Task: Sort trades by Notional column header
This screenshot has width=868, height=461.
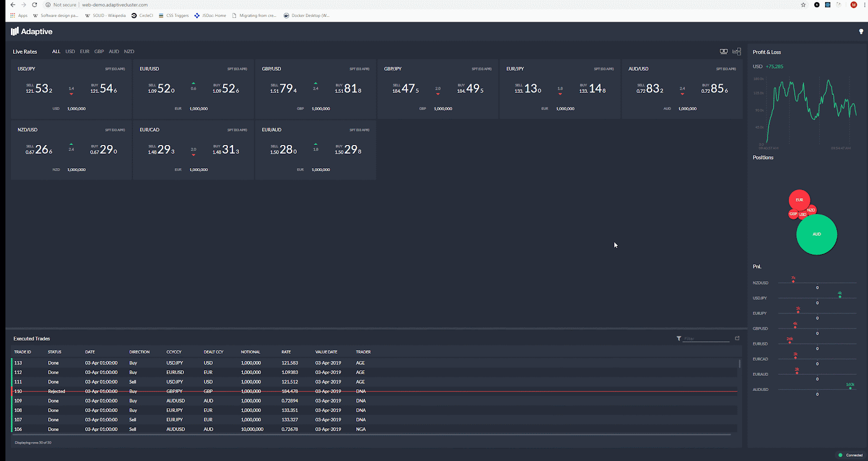Action: pos(251,352)
